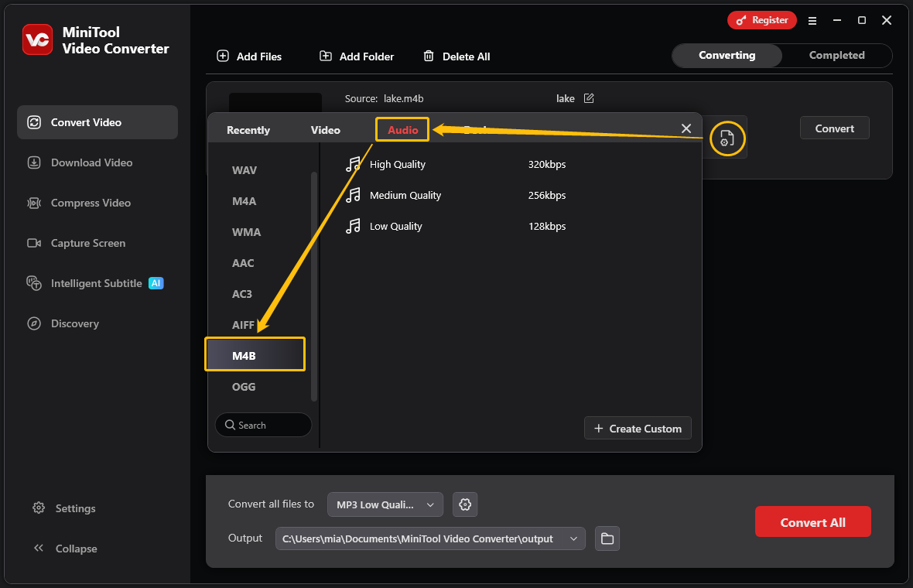Viewport: 913px width, 588px height.
Task: Close the format selection popup
Action: pos(686,128)
